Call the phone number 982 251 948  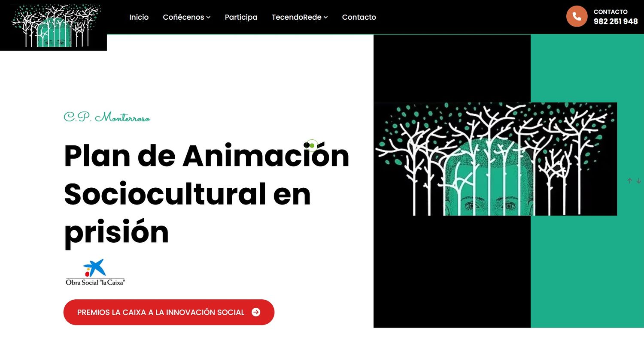pos(615,22)
